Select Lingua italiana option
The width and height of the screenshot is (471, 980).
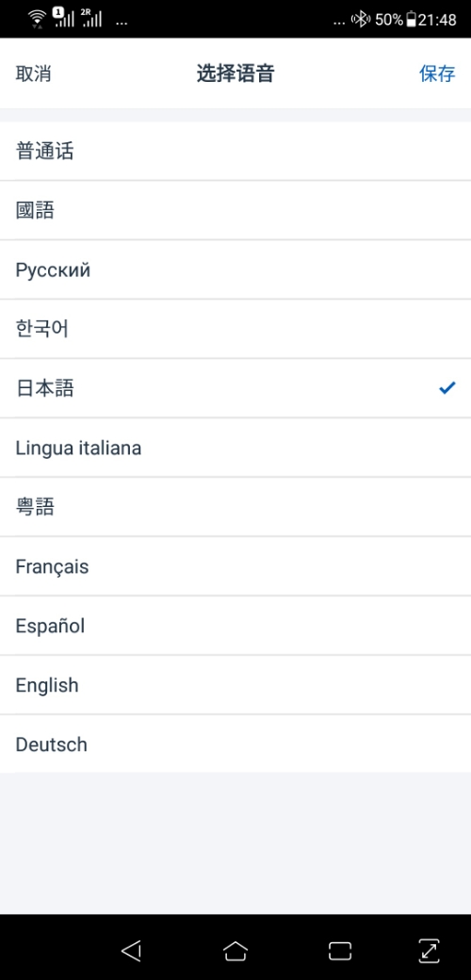pos(235,448)
